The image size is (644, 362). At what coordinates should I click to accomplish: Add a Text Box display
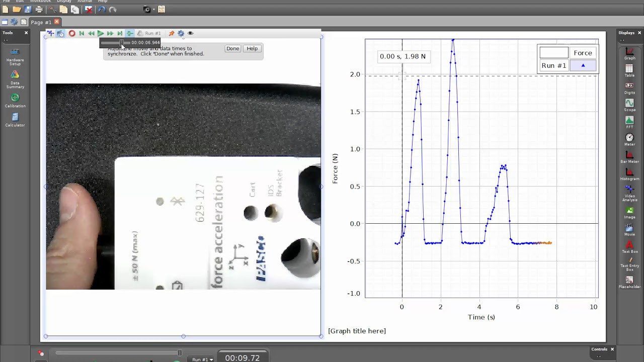click(x=629, y=247)
